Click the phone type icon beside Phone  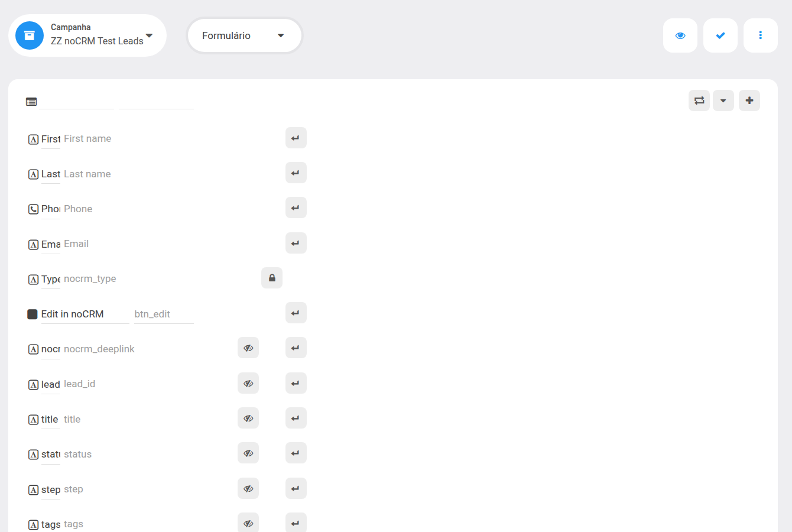coord(34,209)
